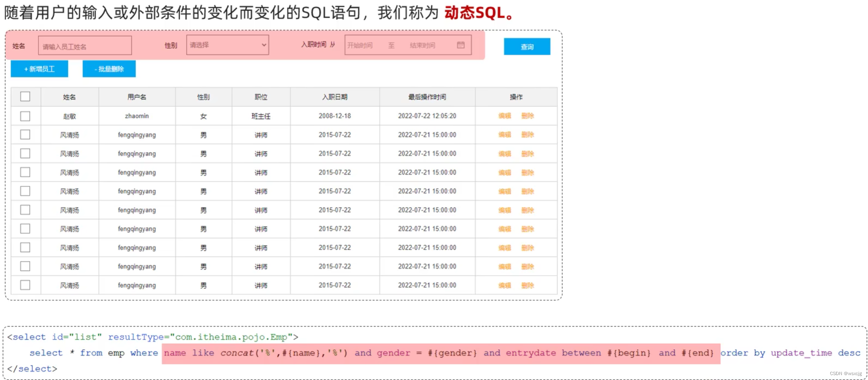The image size is (868, 380).
Task: Click the 用户名 column header
Action: (137, 97)
